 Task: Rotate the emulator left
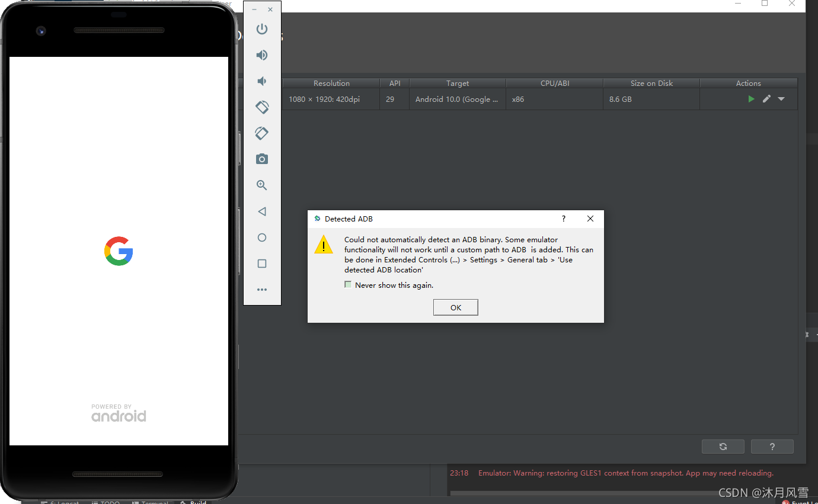(262, 107)
